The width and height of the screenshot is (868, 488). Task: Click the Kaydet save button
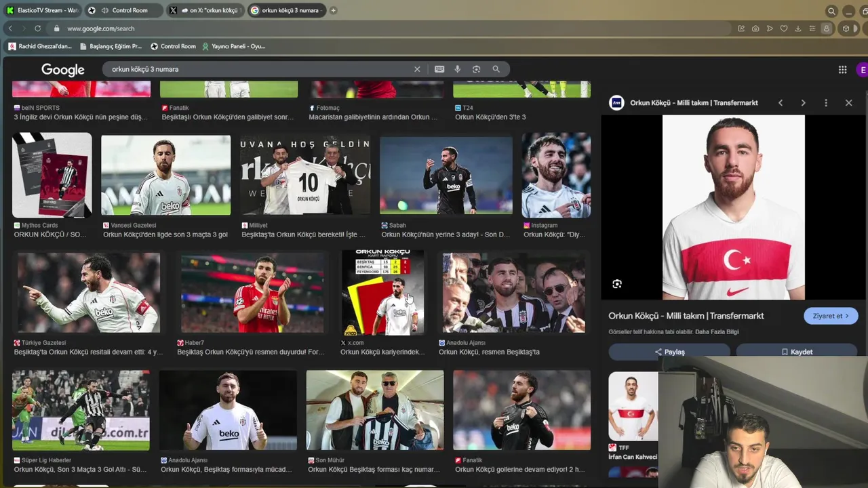[797, 352]
